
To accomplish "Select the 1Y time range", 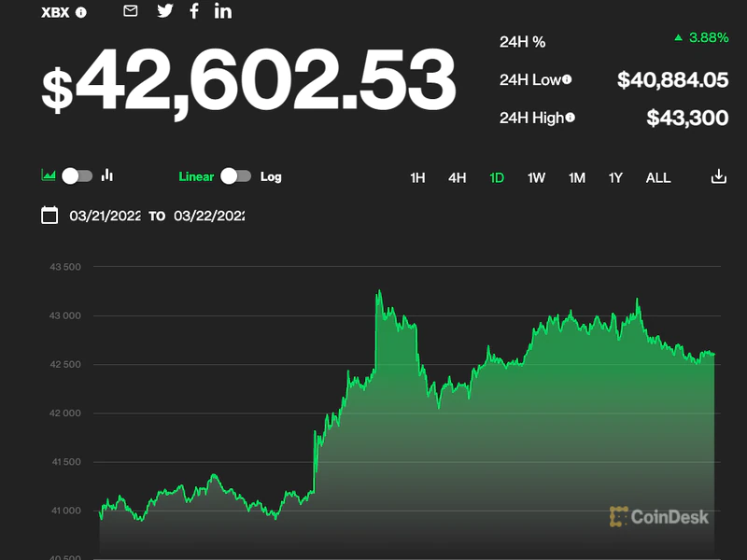I will pyautogui.click(x=615, y=177).
